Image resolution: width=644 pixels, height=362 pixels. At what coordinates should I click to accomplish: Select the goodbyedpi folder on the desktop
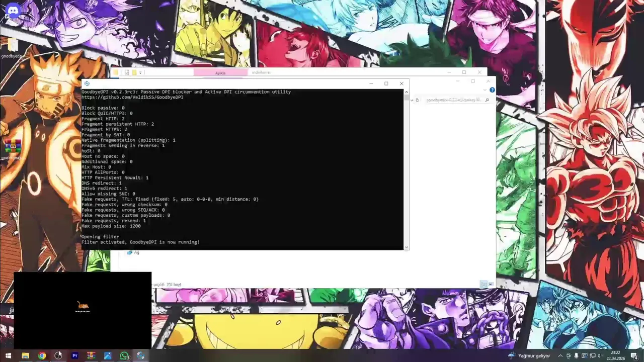click(x=12, y=48)
